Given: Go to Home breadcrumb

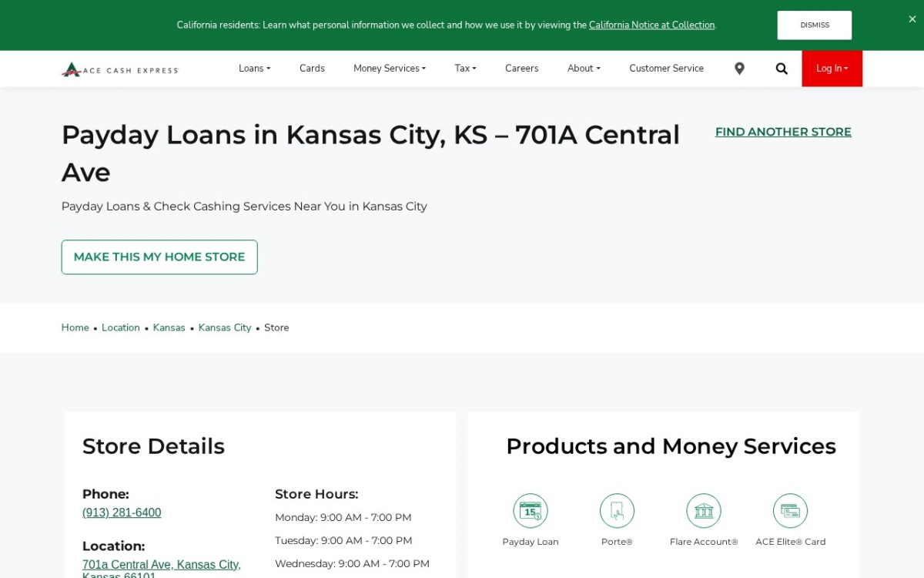Looking at the screenshot, I should (75, 328).
